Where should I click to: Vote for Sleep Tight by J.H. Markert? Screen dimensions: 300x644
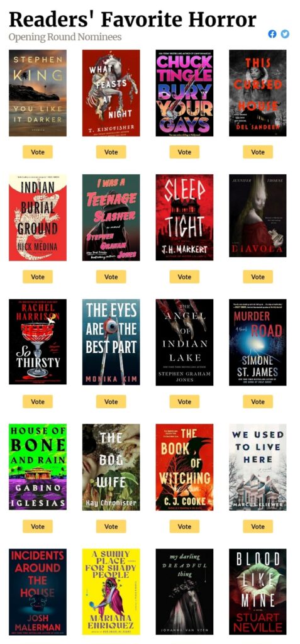[x=184, y=277]
